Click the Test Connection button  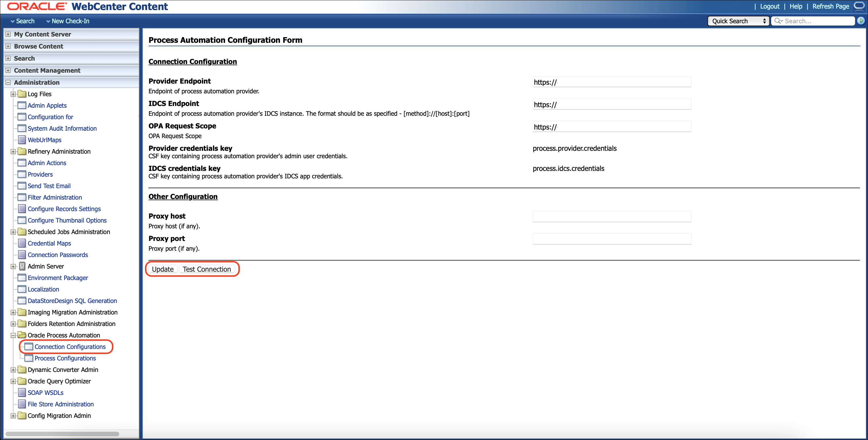[207, 269]
